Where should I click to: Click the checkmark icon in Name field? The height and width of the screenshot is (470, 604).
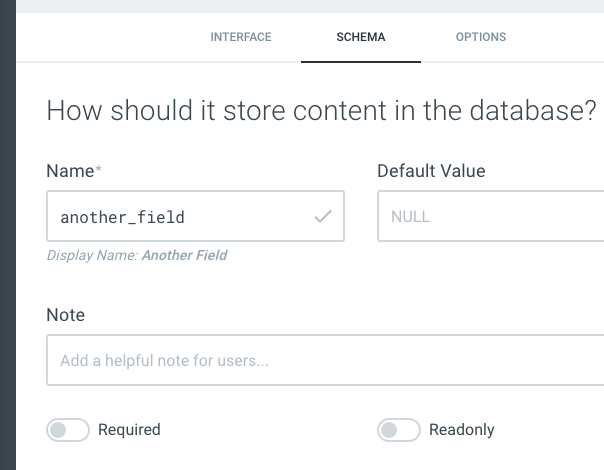323,216
